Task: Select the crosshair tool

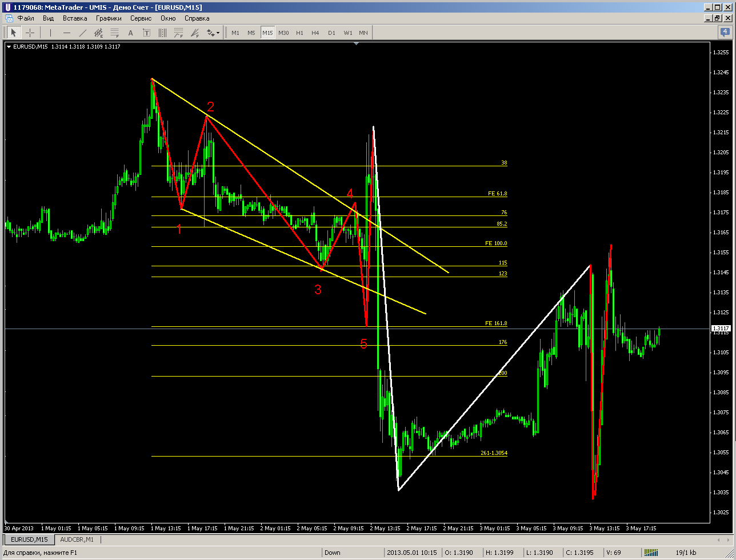Action: point(30,33)
